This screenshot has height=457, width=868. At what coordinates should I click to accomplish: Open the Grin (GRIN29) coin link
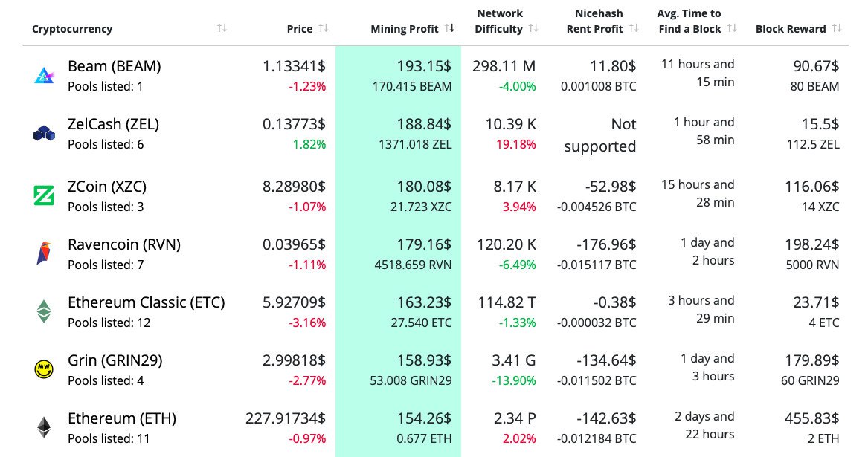point(115,360)
